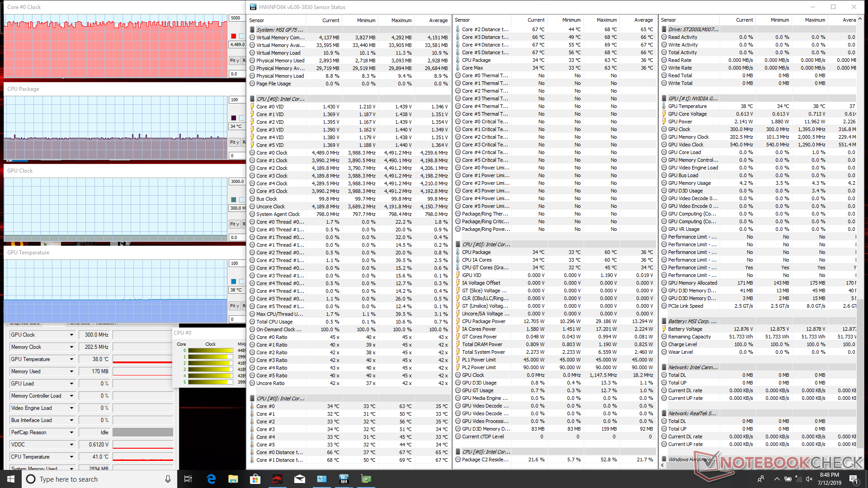Click Fit y in GPU Temperature graph
This screenshot has width=868, height=488.
234,306
